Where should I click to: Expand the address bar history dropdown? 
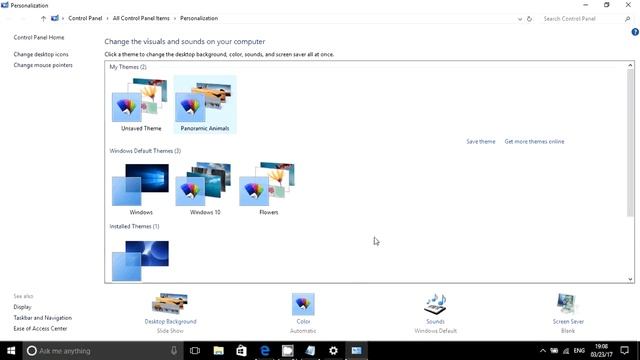[x=520, y=19]
